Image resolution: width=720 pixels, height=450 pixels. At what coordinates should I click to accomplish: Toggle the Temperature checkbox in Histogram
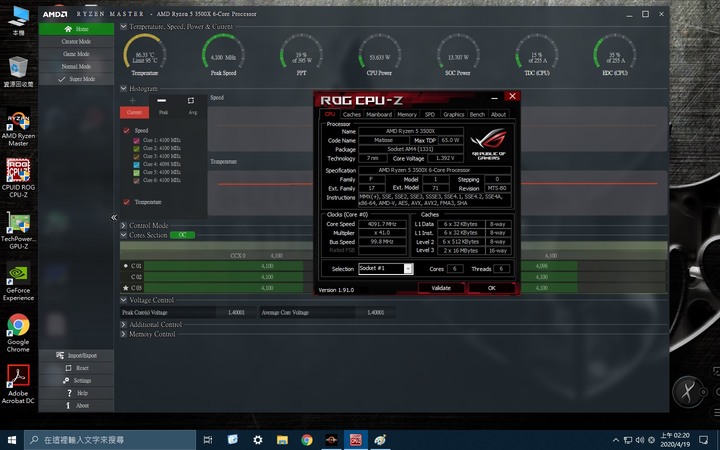pyautogui.click(x=126, y=202)
